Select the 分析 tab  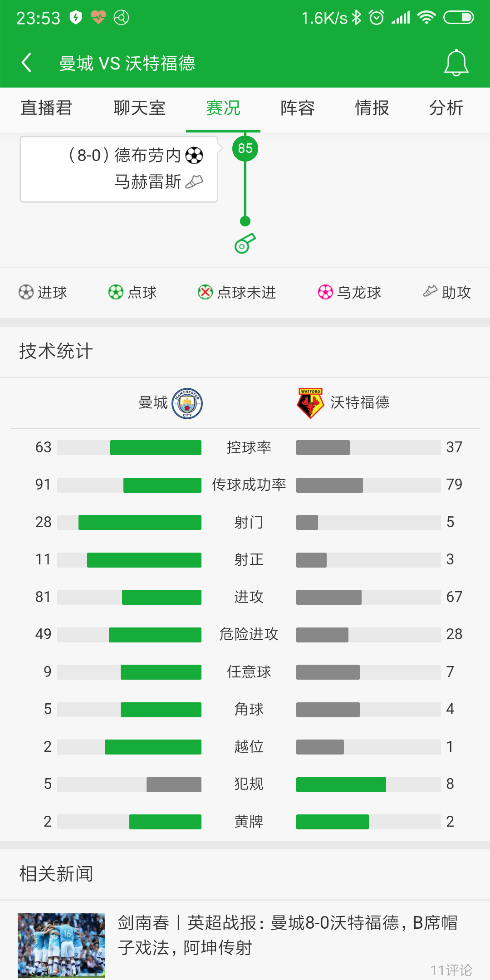(x=446, y=108)
